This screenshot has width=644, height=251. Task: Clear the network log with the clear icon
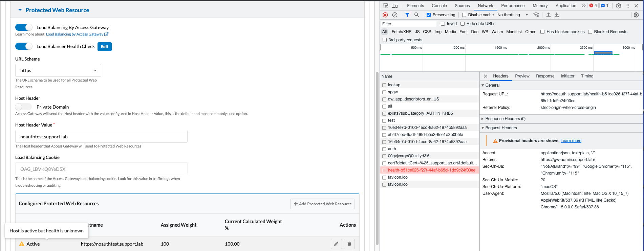point(395,15)
